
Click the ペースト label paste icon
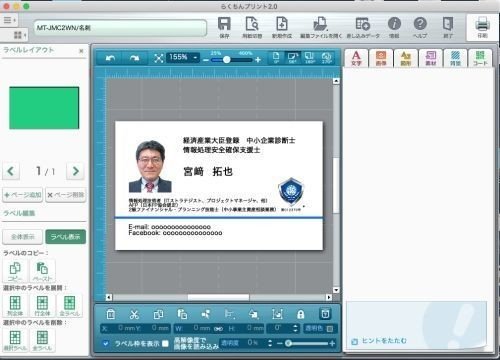click(42, 271)
